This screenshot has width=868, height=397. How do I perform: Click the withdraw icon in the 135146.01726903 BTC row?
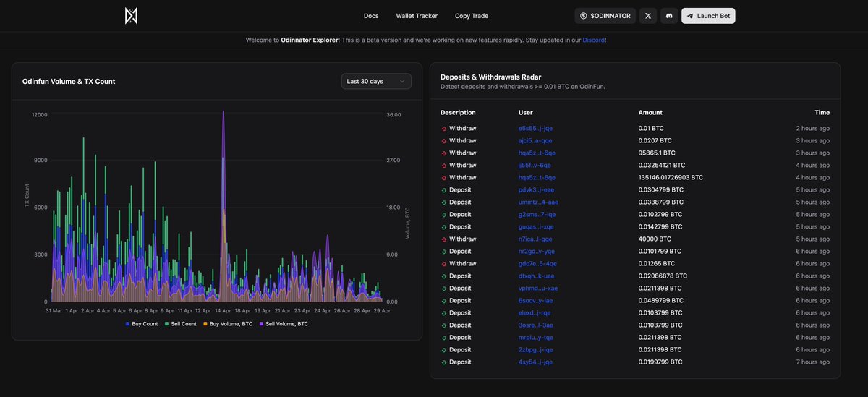pyautogui.click(x=444, y=178)
